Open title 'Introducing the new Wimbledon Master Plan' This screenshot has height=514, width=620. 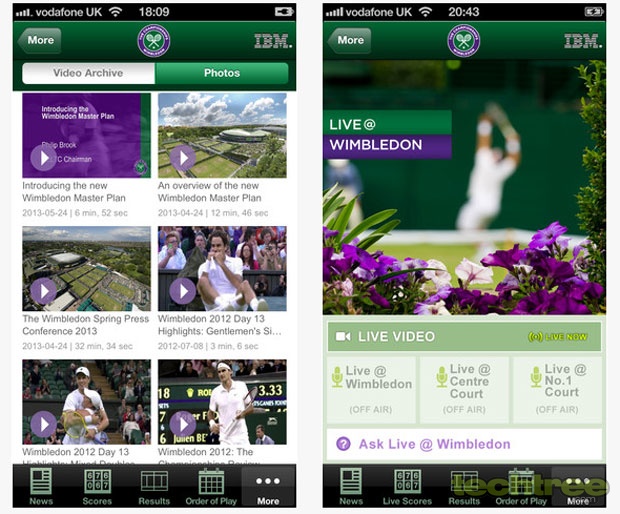point(74,192)
